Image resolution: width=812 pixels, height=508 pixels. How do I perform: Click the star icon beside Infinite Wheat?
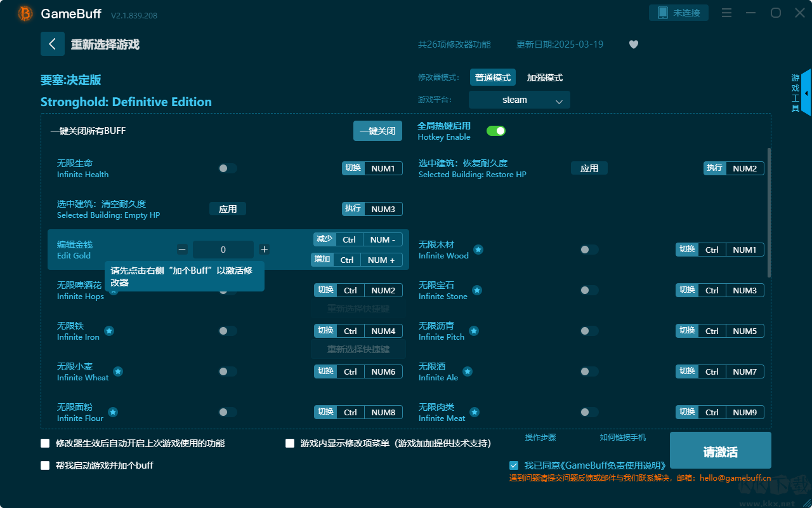pyautogui.click(x=118, y=371)
